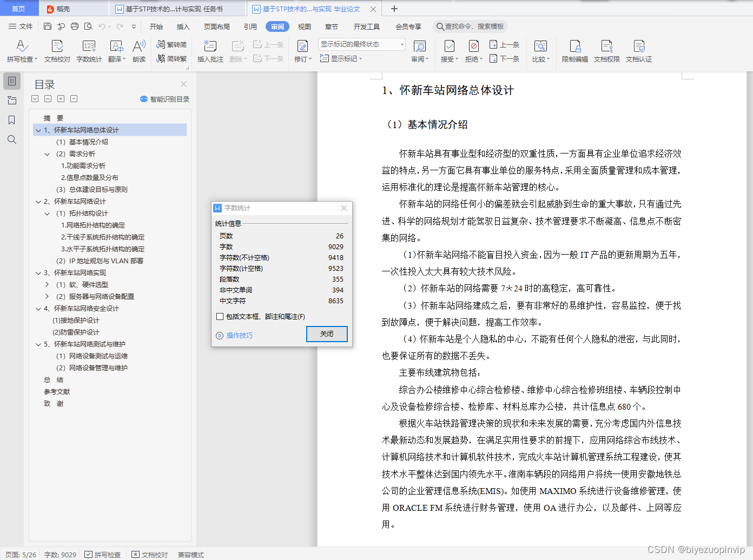This screenshot has width=753, height=560.
Task: Open the 字数统计 word count tool
Action: pyautogui.click(x=89, y=51)
